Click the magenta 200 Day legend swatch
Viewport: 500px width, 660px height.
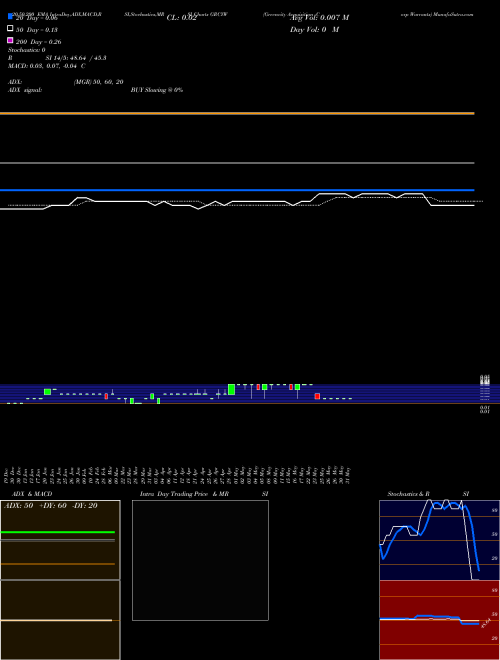click(x=10, y=40)
